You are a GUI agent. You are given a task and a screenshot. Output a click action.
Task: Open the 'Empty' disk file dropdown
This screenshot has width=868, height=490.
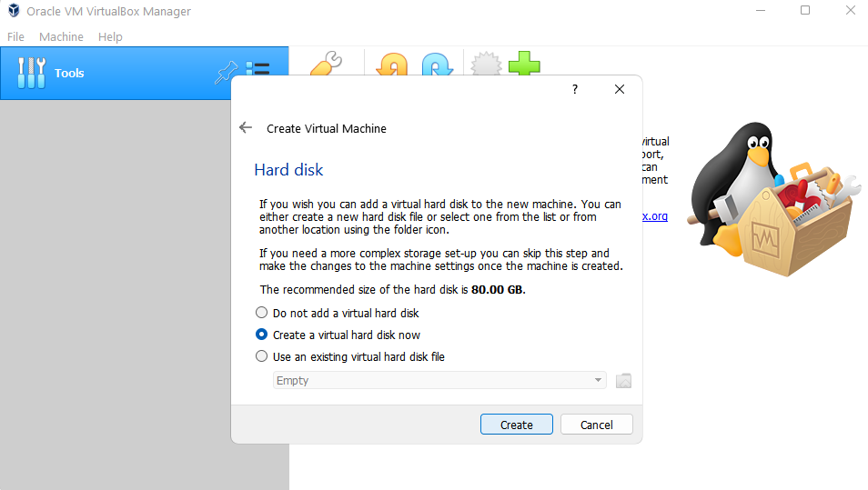point(439,381)
